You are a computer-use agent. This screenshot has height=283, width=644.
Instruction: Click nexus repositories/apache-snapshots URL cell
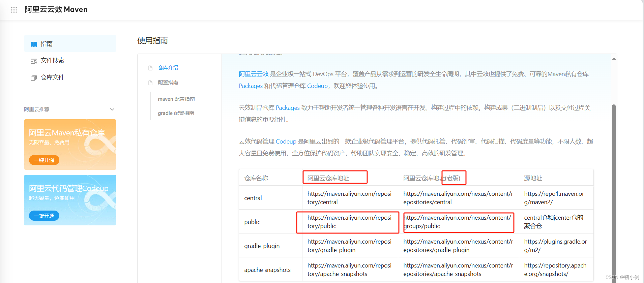[458, 270]
